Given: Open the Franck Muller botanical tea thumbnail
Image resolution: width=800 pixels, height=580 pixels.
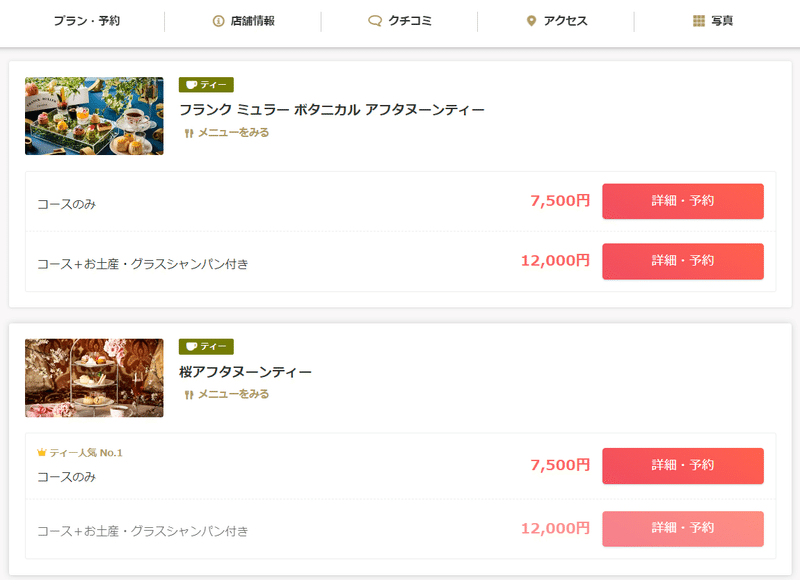Looking at the screenshot, I should (x=94, y=116).
